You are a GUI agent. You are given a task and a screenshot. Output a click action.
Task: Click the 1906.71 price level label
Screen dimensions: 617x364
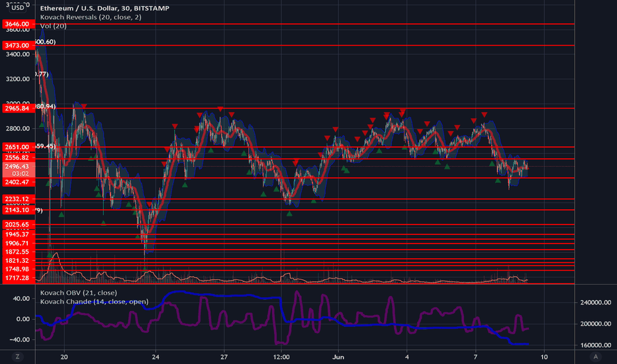click(x=19, y=243)
